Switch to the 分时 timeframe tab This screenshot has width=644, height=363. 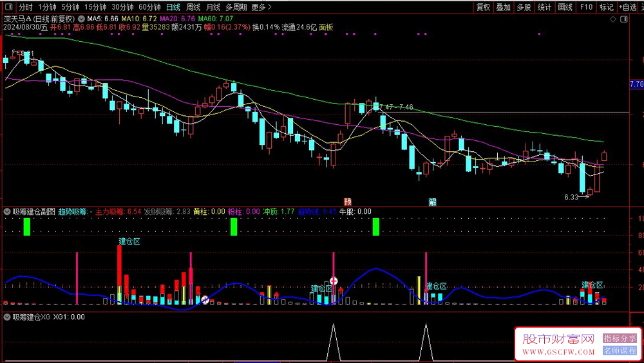pyautogui.click(x=25, y=7)
